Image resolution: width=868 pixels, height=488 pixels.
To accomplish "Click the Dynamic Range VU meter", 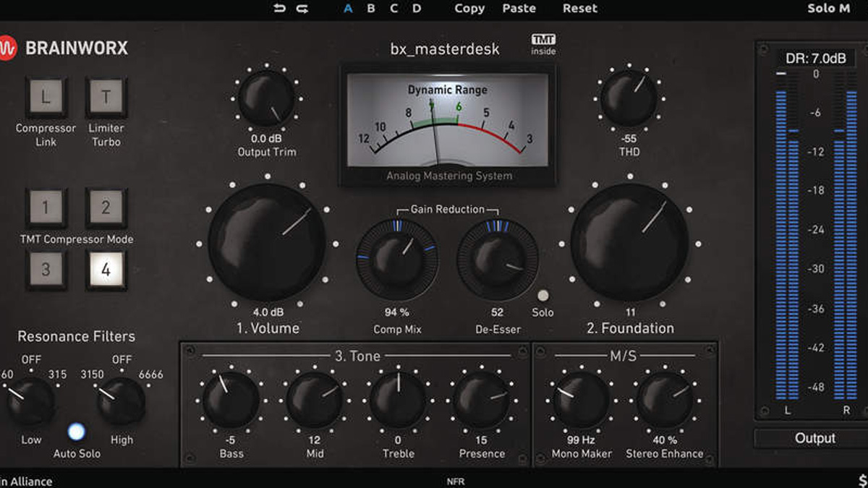I will [449, 127].
